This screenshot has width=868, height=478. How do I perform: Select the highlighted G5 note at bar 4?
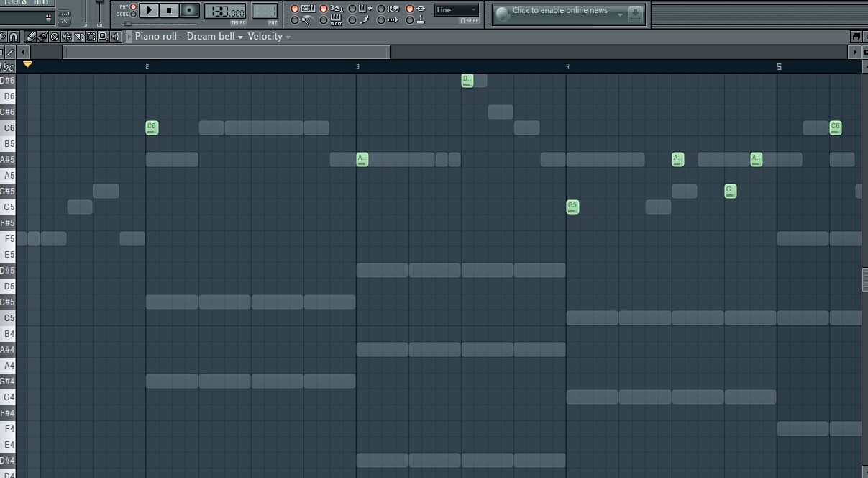point(572,207)
